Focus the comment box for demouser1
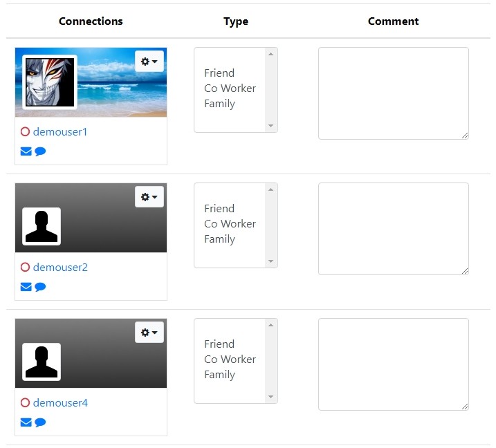This screenshot has height=448, width=496. [394, 93]
